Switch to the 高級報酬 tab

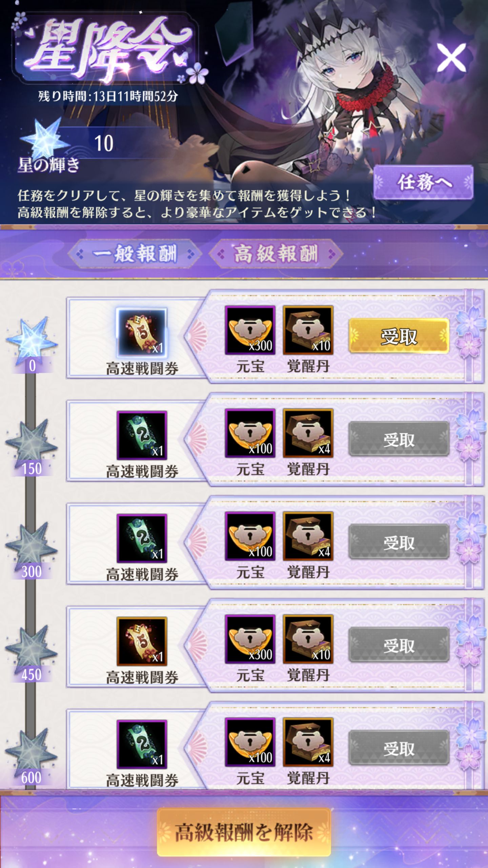click(x=276, y=254)
